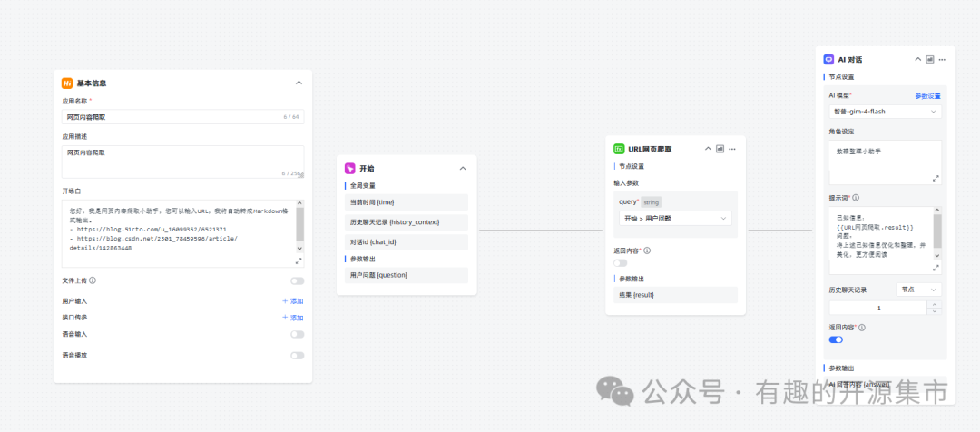980x432 pixels.
Task: Decrease the 历史聊天记录 count stepper
Action: [935, 310]
